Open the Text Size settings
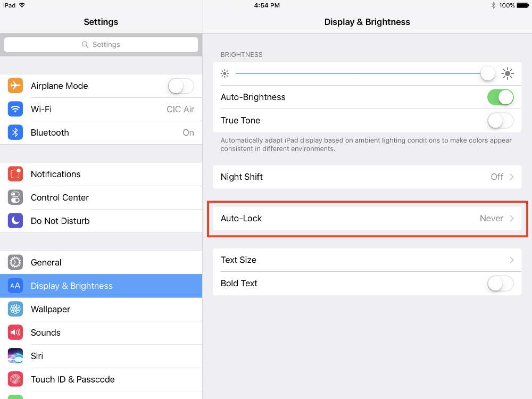 (367, 260)
